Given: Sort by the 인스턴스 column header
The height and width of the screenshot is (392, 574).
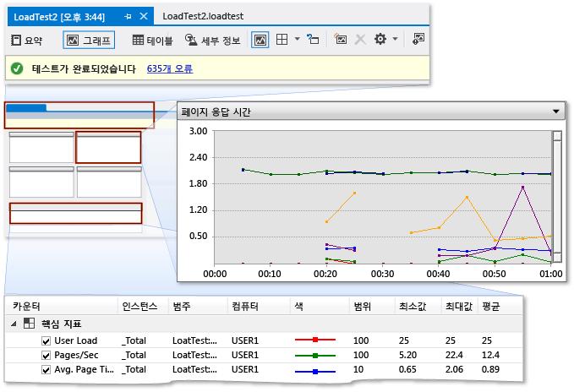Looking at the screenshot, I should pos(143,306).
